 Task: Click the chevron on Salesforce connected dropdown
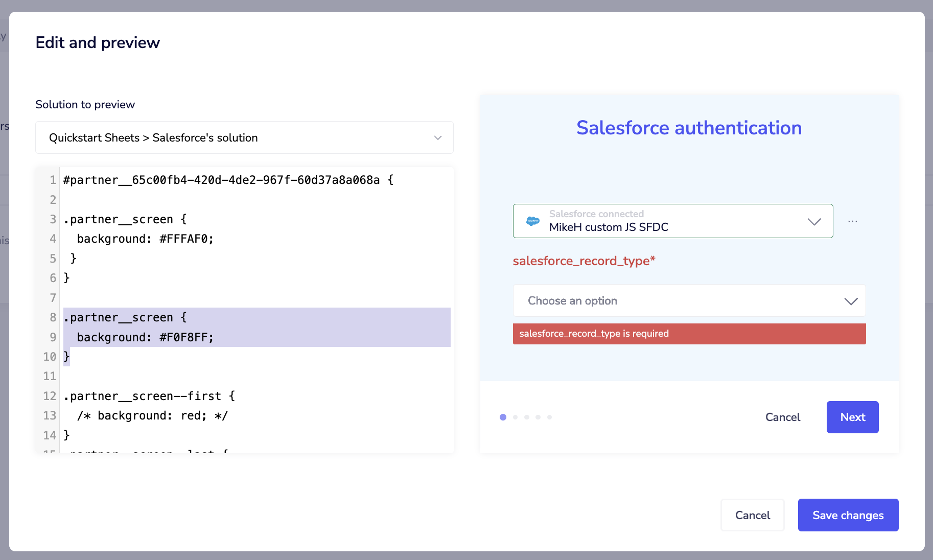[x=814, y=221]
